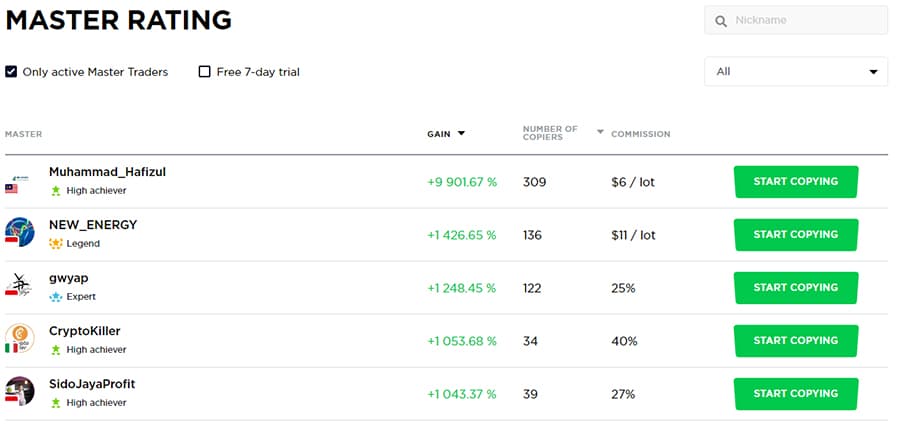Click the Commission column header
The width and height of the screenshot is (900, 425).
coord(640,134)
